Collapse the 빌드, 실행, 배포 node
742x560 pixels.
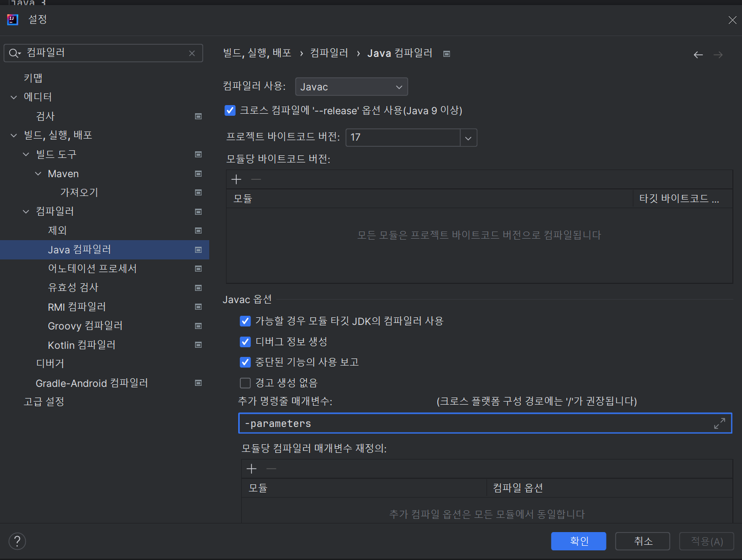click(14, 135)
